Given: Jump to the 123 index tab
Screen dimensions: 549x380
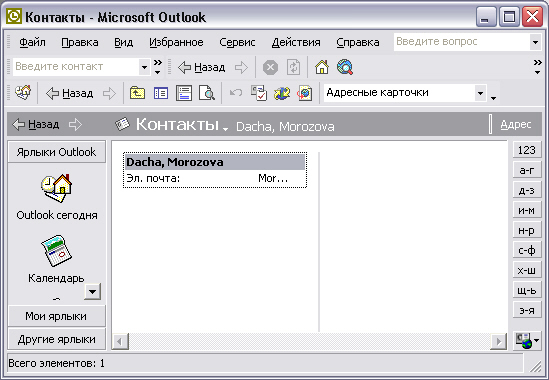Looking at the screenshot, I should (527, 150).
